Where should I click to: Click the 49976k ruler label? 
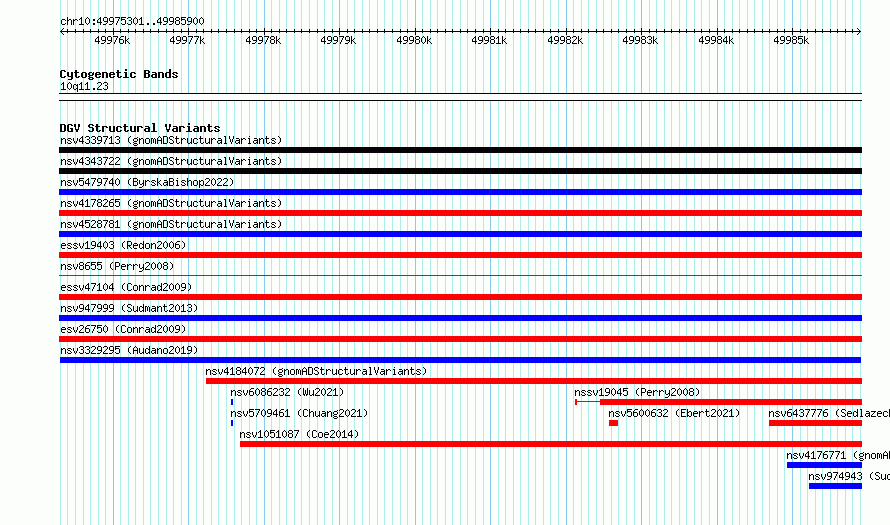pyautogui.click(x=112, y=40)
